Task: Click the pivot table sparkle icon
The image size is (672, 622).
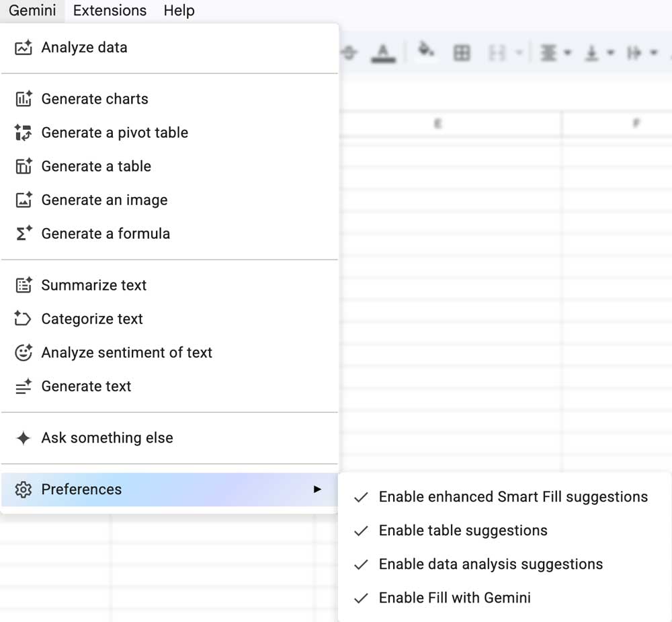Action: pos(24,132)
